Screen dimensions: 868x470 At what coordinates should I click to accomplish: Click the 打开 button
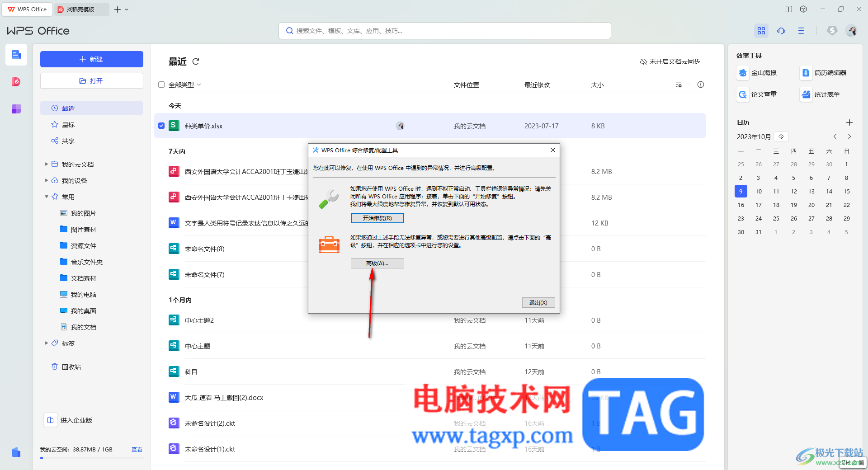[92, 81]
